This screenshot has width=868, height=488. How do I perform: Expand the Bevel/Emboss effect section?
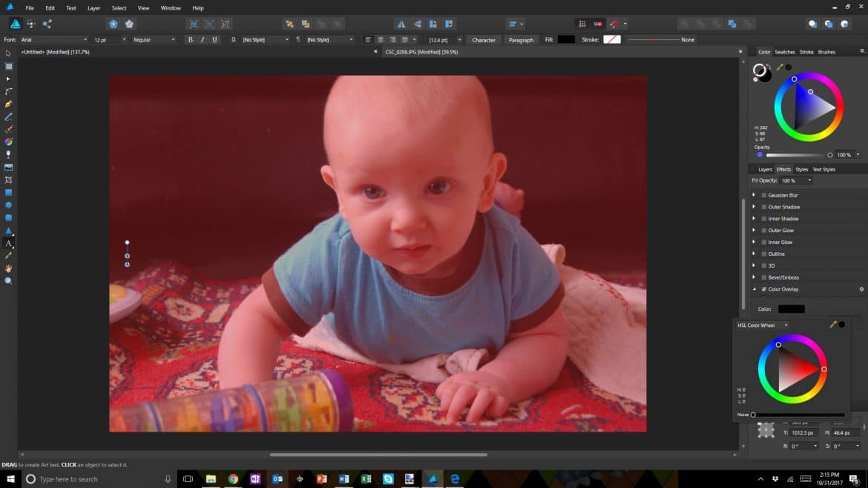click(754, 277)
